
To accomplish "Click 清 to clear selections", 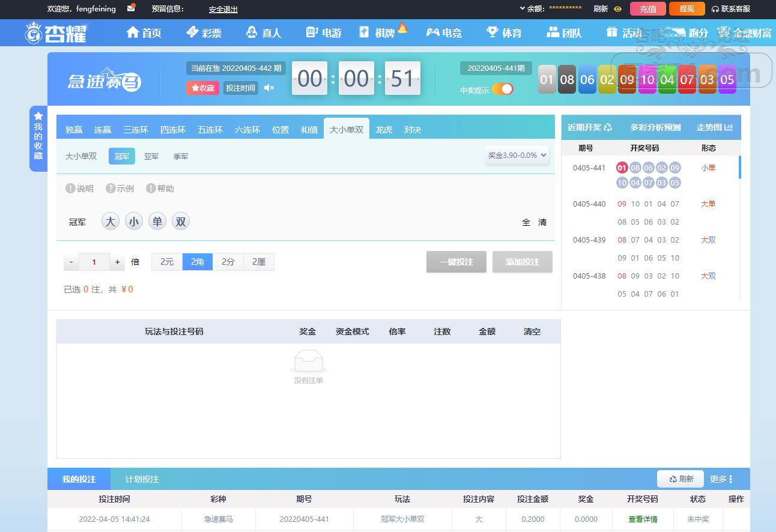I will point(542,222).
